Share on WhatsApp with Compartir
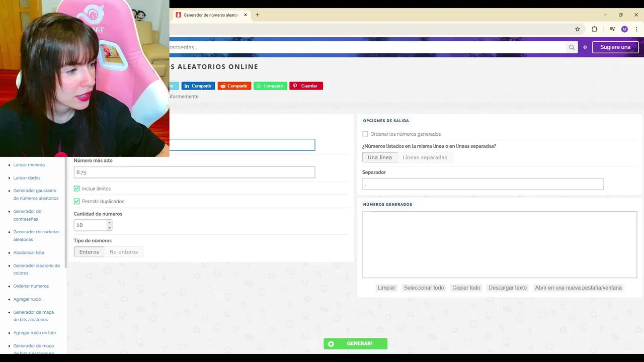This screenshot has width=644, height=362. click(270, 86)
